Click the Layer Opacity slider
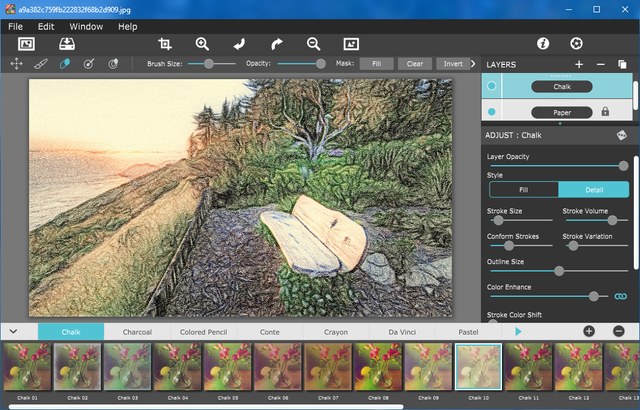This screenshot has height=410, width=640. 557,166
